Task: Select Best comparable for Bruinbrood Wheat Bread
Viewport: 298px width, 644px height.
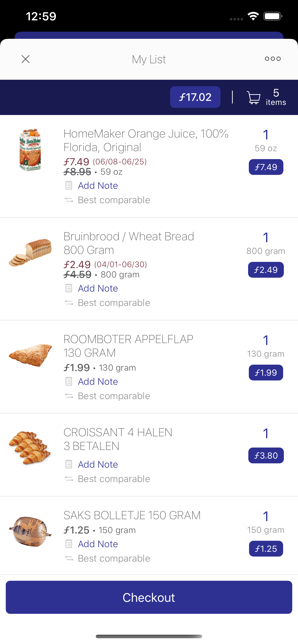Action: pos(114,303)
